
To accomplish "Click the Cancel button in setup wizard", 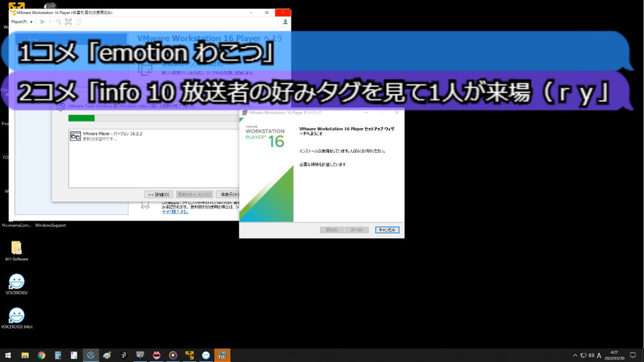I will pos(387,230).
